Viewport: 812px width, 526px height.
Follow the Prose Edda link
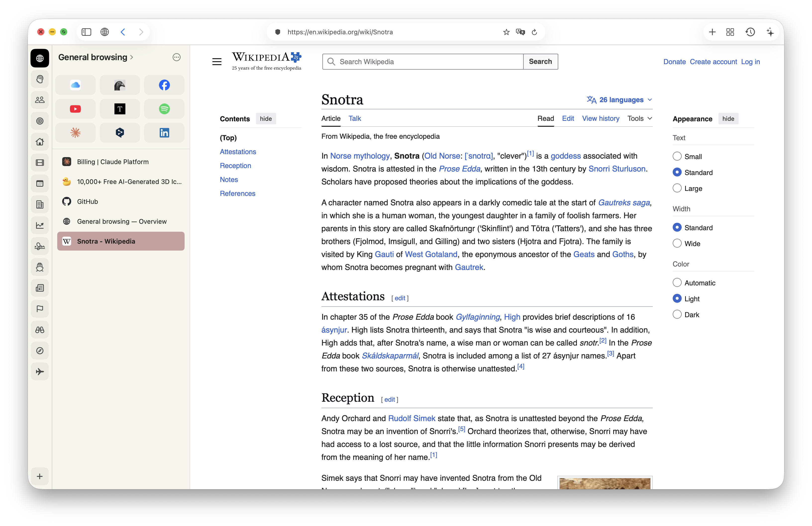tap(459, 169)
